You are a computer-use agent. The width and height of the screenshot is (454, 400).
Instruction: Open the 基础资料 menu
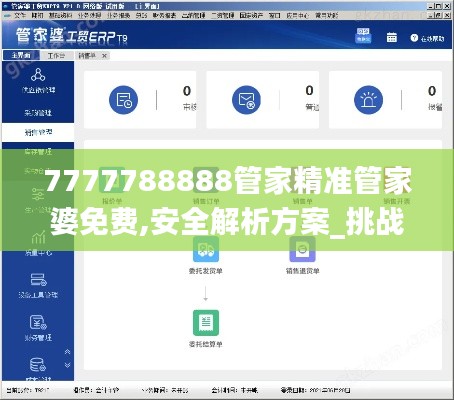[60, 15]
